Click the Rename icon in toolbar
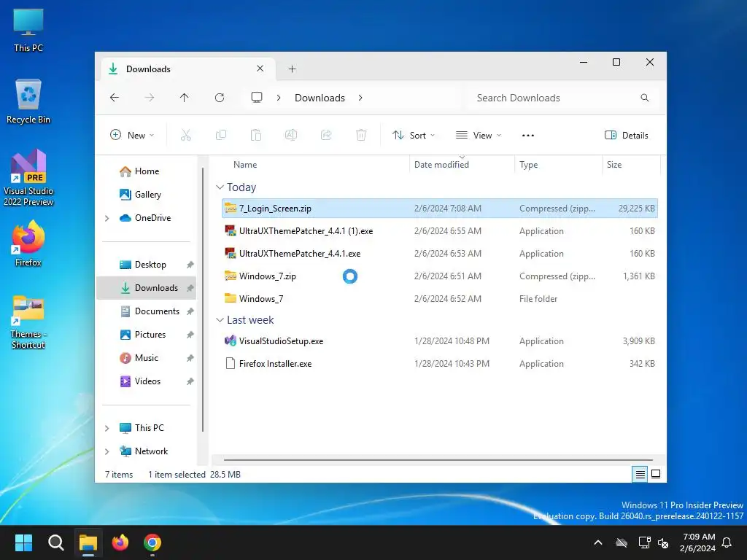Viewport: 747px width, 560px height. click(x=291, y=135)
